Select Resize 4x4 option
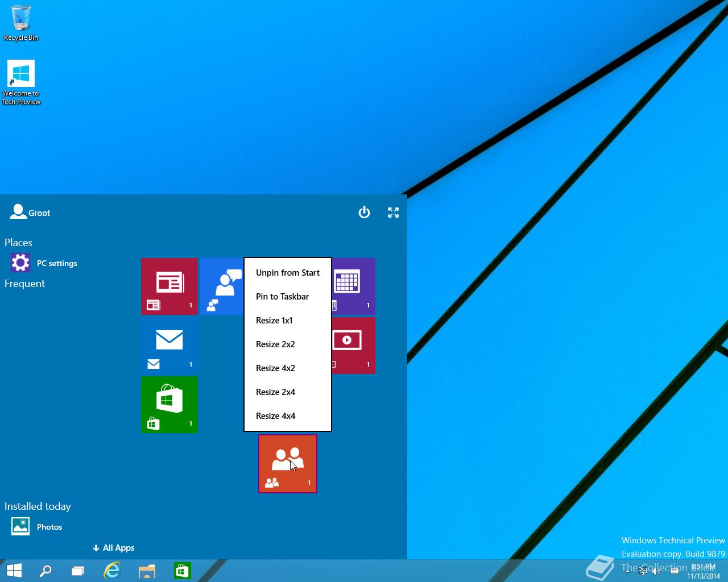This screenshot has height=582, width=728. (x=288, y=416)
